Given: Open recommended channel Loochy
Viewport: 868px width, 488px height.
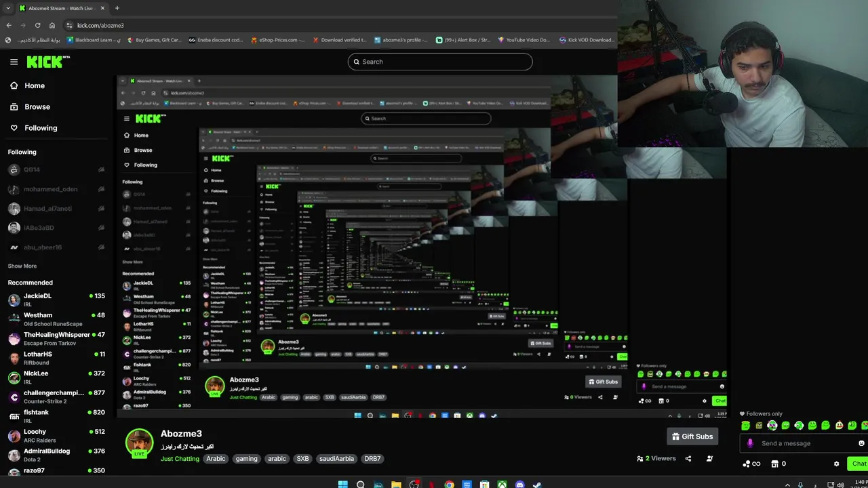Looking at the screenshot, I should click(56, 435).
